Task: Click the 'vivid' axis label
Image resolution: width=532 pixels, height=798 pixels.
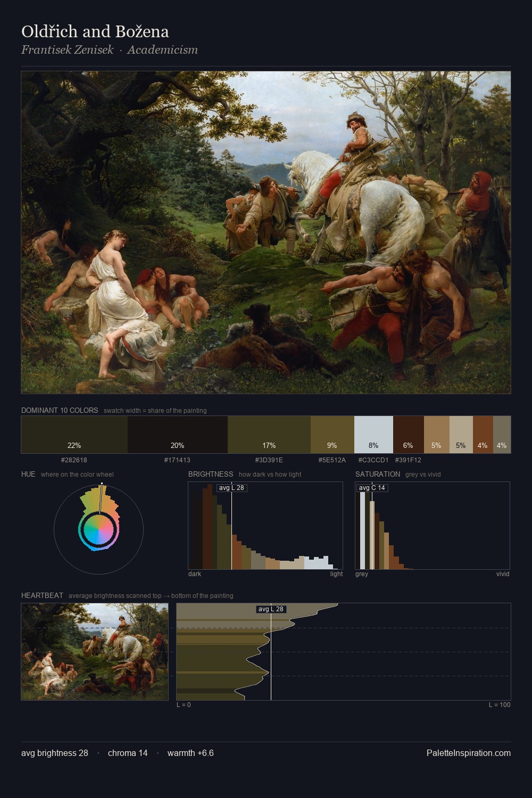Action: 503,574
